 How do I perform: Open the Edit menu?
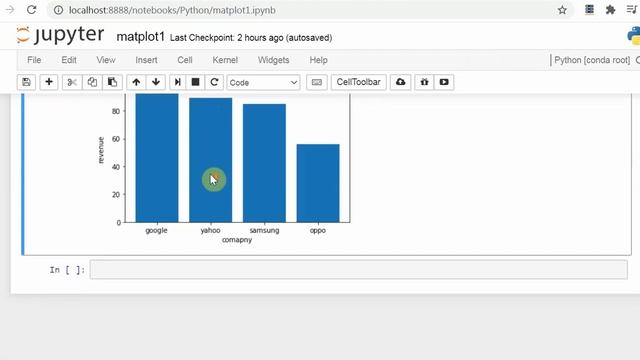pos(69,60)
